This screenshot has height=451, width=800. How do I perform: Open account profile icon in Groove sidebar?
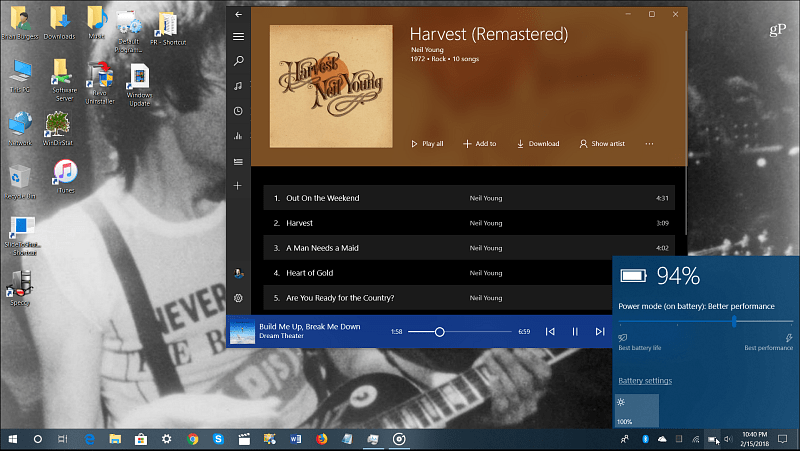238,273
